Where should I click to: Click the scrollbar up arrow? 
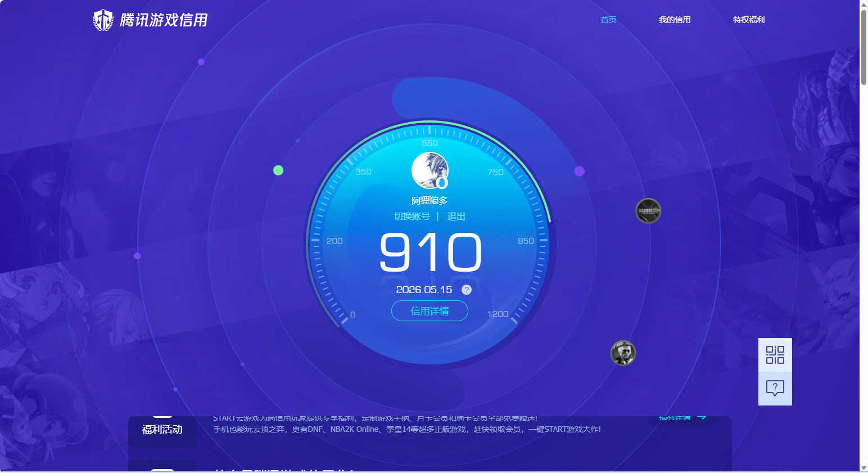[x=864, y=4]
